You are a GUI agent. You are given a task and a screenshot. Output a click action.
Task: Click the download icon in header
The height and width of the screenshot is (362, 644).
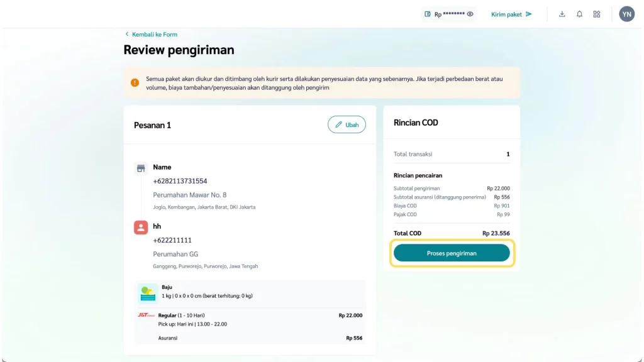pyautogui.click(x=562, y=14)
